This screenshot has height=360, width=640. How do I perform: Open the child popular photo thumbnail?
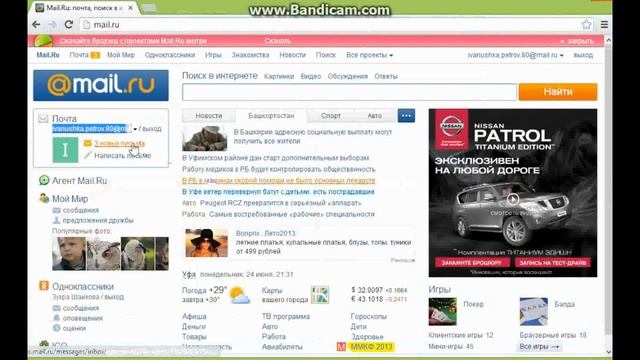69,253
